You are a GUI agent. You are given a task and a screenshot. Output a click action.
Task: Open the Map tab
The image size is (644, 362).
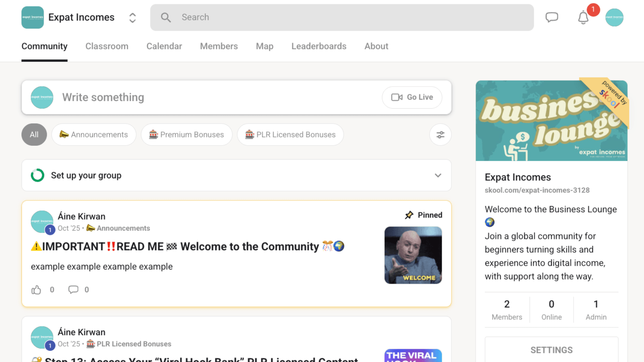264,46
